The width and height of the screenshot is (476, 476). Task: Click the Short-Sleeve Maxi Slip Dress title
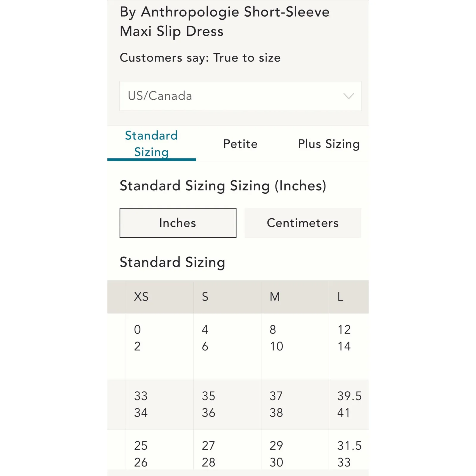(x=225, y=21)
